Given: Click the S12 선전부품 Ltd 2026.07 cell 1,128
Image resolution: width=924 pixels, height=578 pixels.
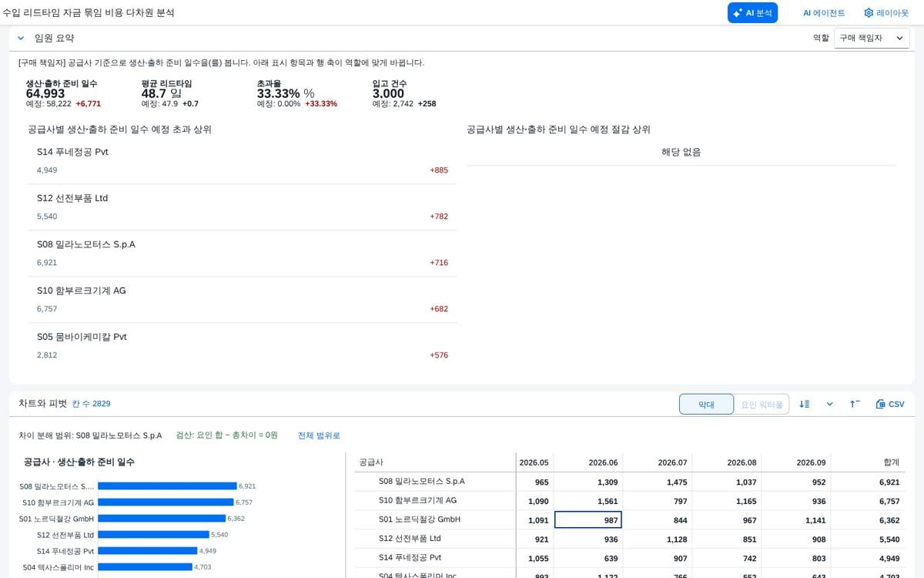Looking at the screenshot, I should click(657, 539).
